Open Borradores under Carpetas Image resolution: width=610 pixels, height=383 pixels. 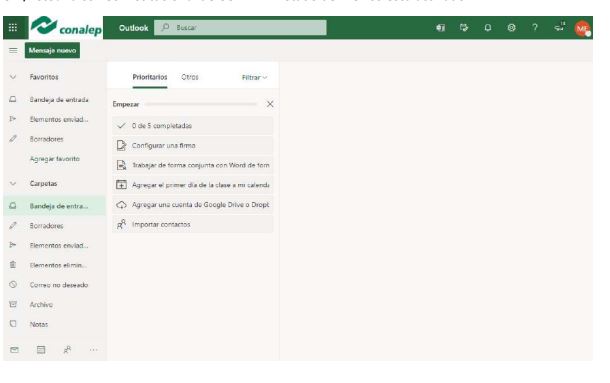[54, 226]
